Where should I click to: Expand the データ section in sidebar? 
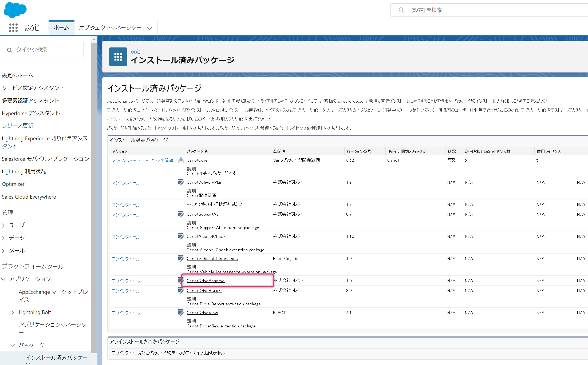click(x=3, y=238)
